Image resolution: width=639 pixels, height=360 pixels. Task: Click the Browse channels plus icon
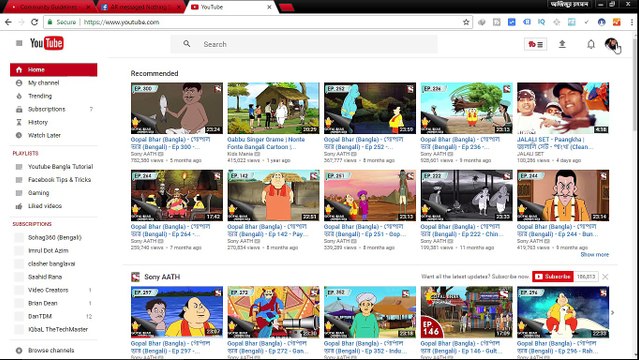19,350
